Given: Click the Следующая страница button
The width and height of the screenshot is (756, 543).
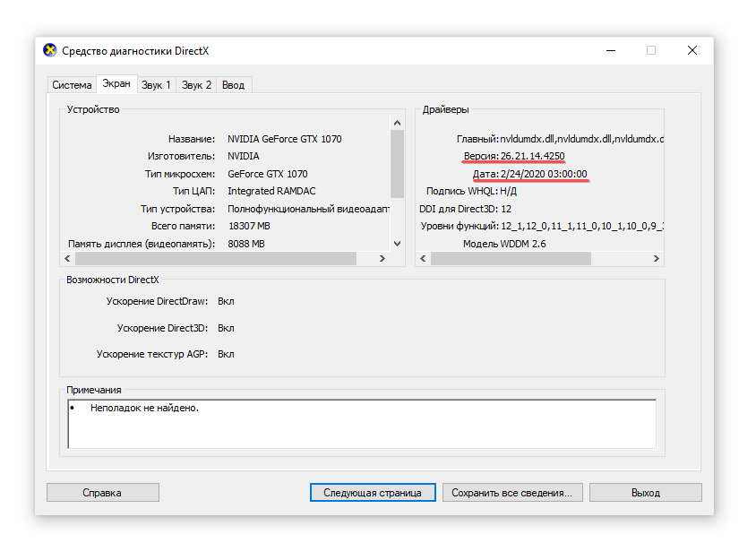Looking at the screenshot, I should (373, 492).
